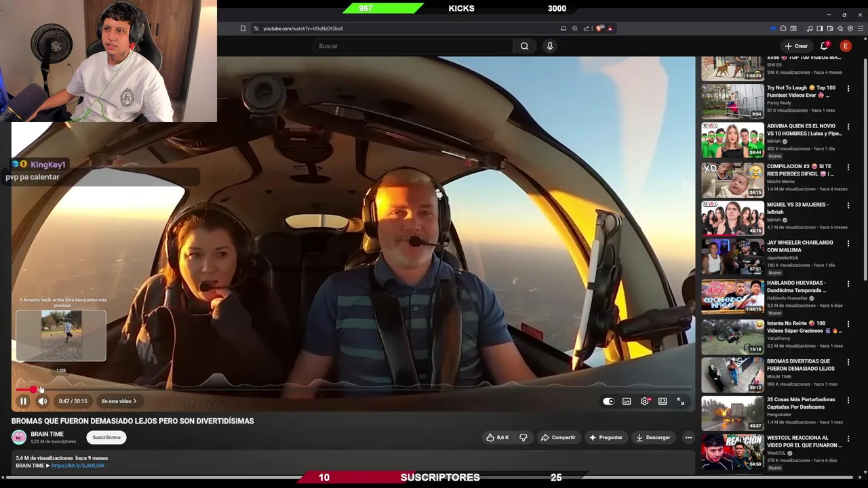The image size is (868, 488).
Task: Switch to theater mode view
Action: [x=663, y=401]
